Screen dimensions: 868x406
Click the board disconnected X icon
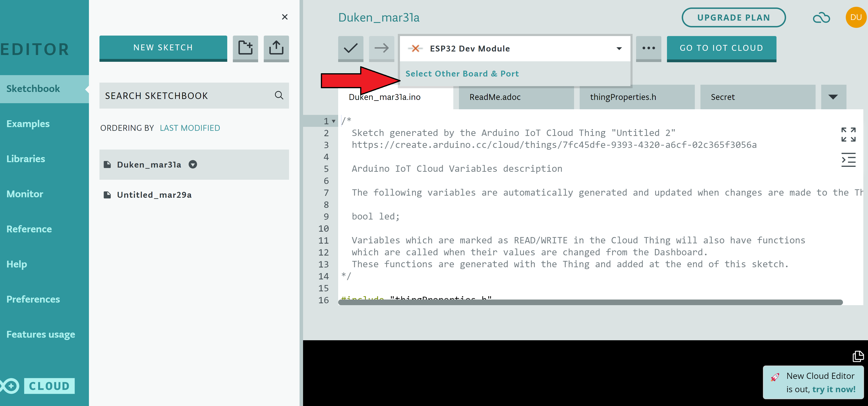coord(415,48)
